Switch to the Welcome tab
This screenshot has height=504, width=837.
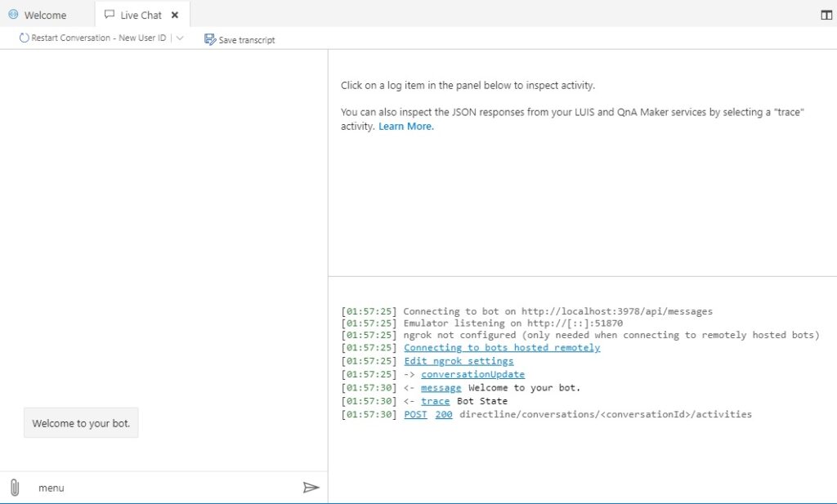click(x=46, y=15)
